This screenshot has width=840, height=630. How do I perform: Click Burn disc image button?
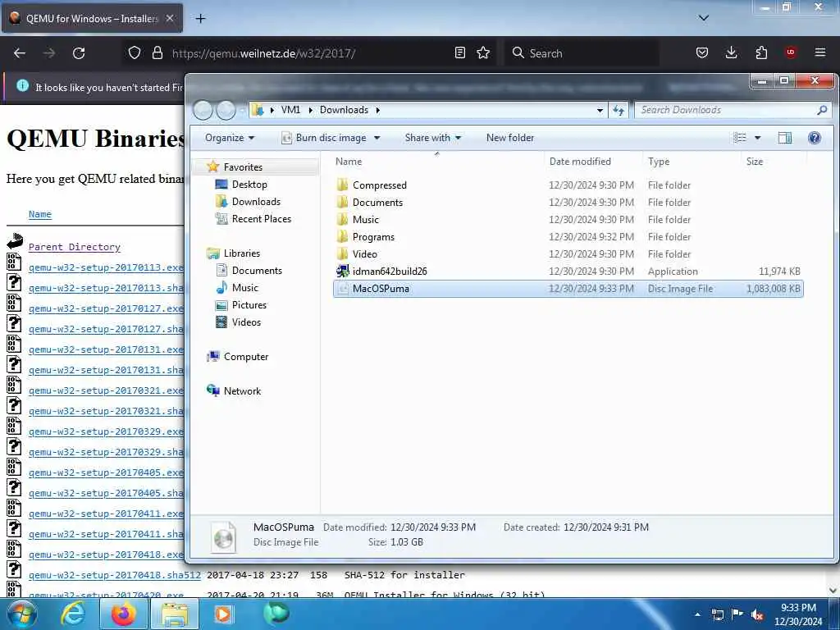325,138
